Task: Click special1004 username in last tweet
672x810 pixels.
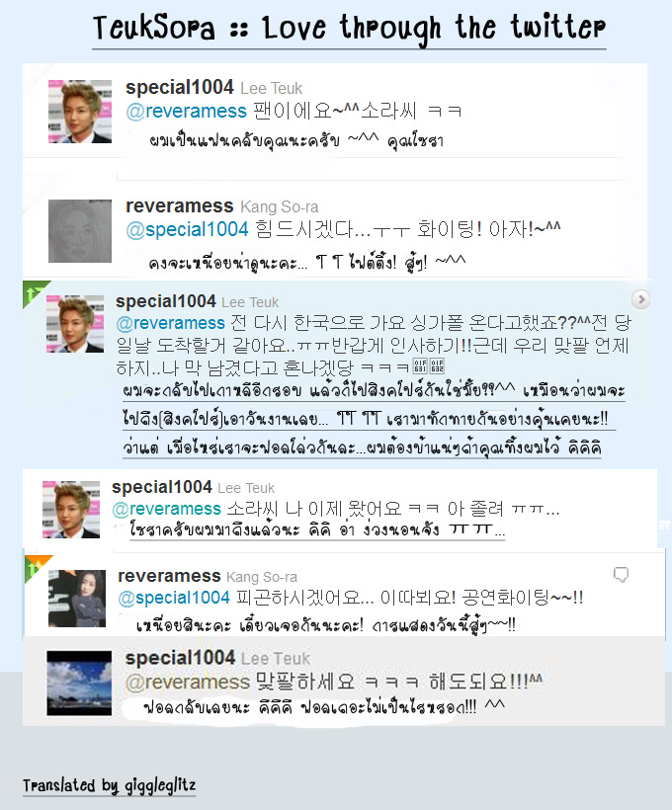Action: [180, 658]
